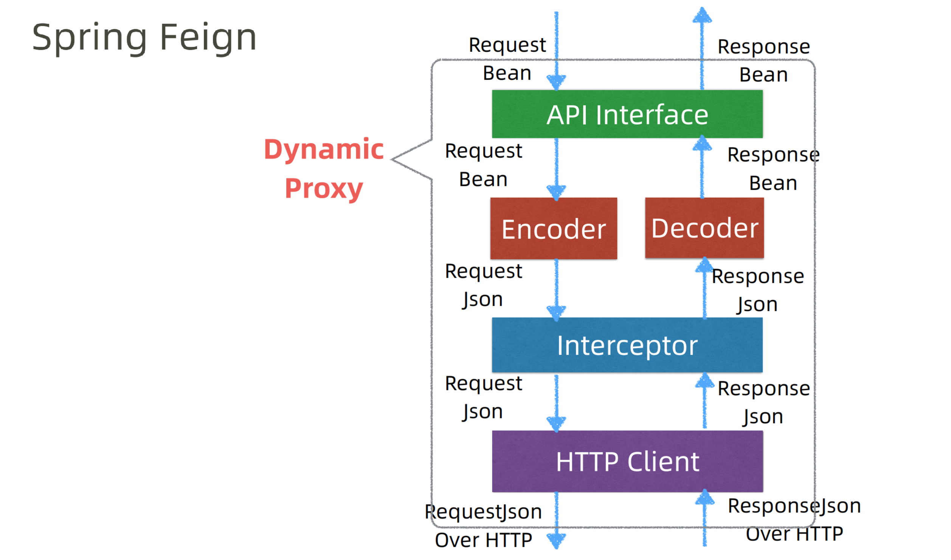Viewport: 951px width, 560px height.
Task: Click the green API Interface box
Action: 627,114
